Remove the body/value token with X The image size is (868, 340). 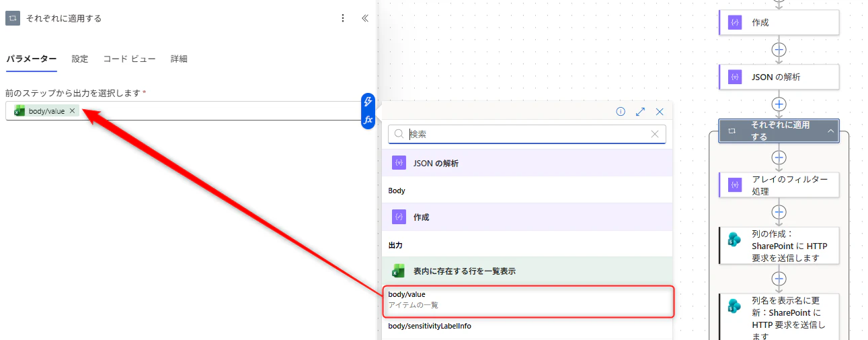72,111
